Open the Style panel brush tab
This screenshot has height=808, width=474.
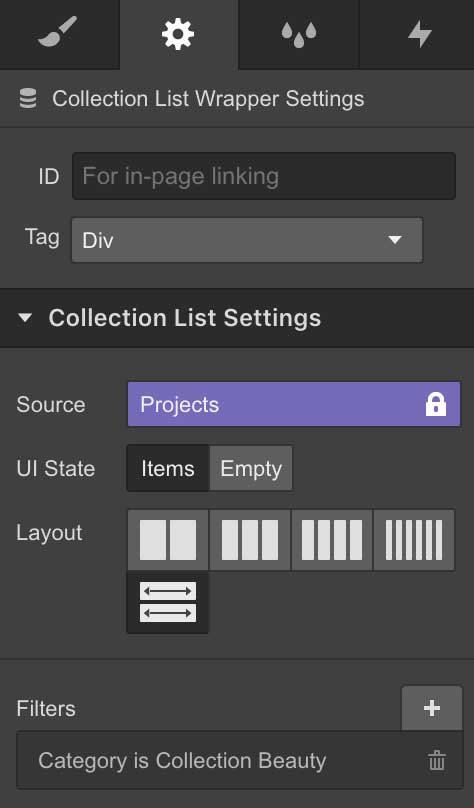59,34
